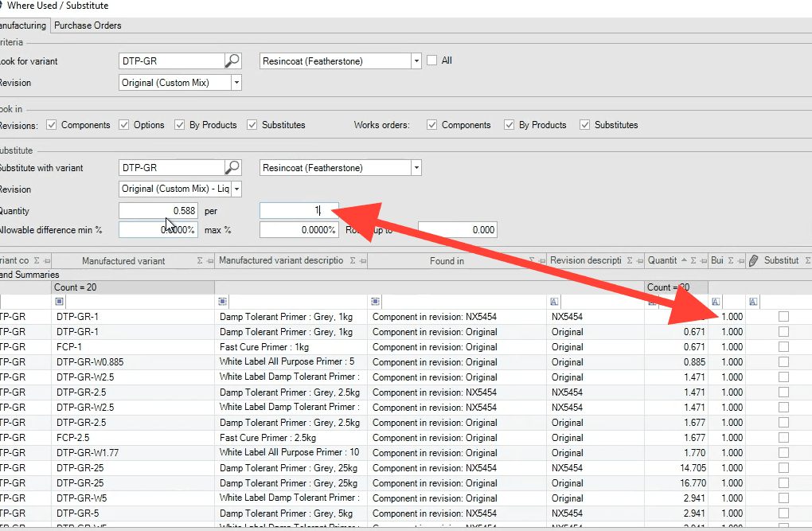Click Substitute with variant DTP-GR field
The image size is (812, 531).
[172, 168]
